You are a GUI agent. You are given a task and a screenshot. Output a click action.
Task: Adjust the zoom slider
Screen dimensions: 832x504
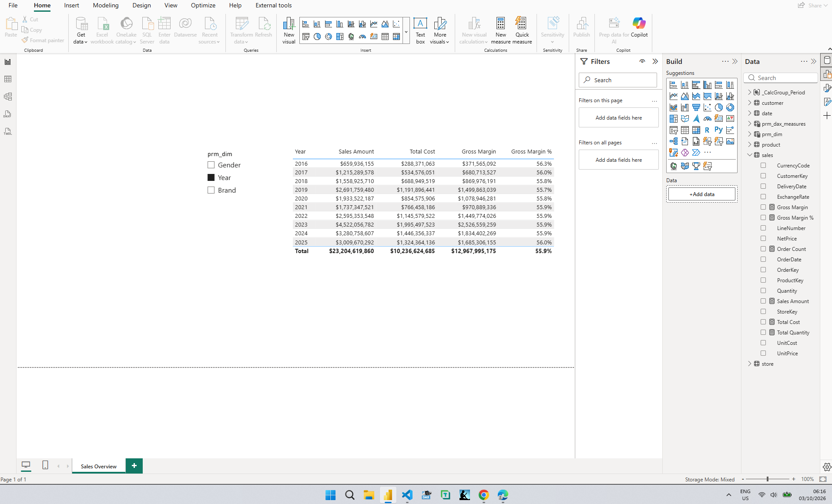768,479
